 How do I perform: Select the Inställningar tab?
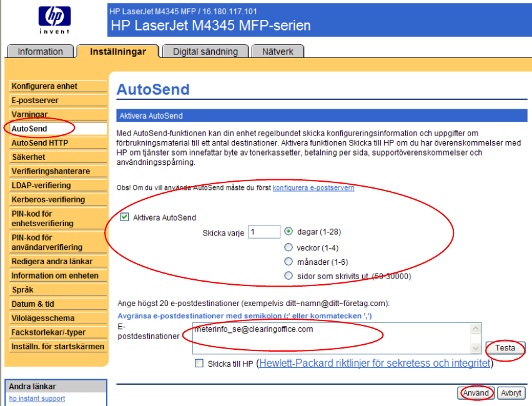118,52
